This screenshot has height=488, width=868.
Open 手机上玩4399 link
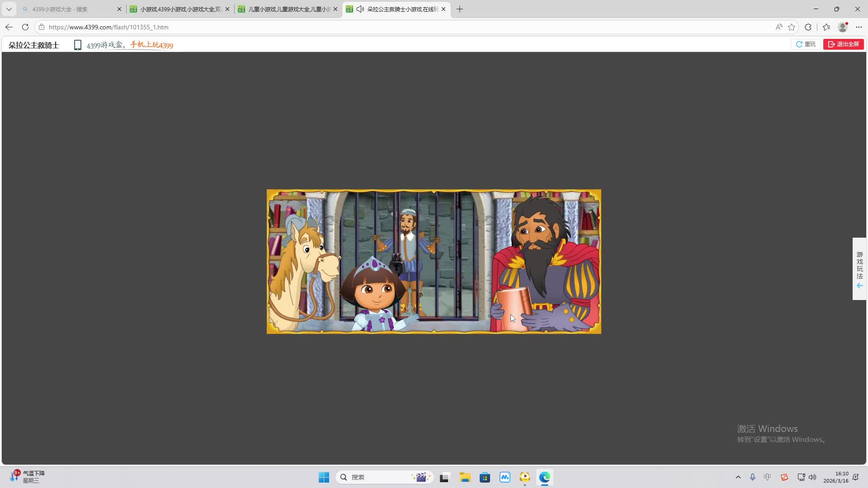click(x=151, y=45)
